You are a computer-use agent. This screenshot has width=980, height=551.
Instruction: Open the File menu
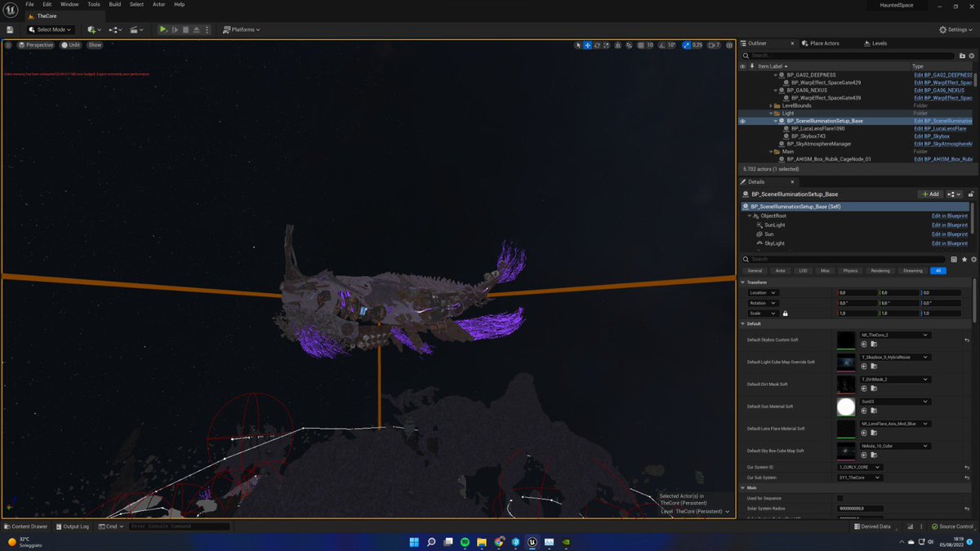point(29,4)
